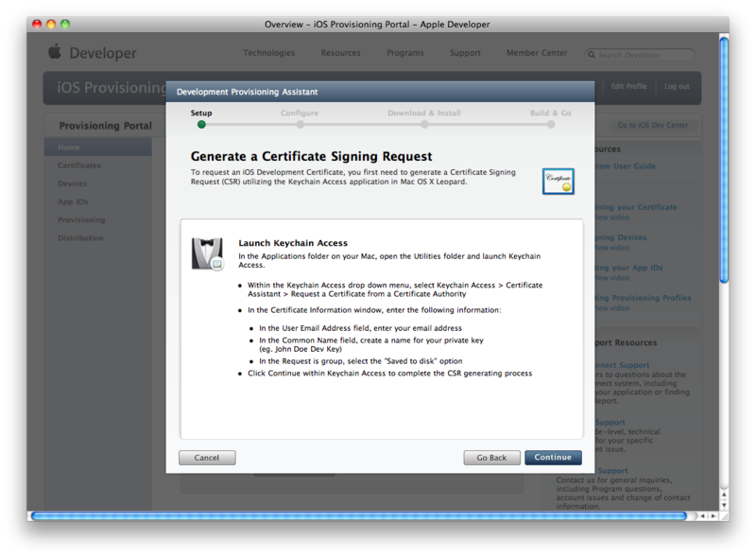Click the 'Development Provisioning Assistant' title
The image size is (756, 558).
[247, 92]
